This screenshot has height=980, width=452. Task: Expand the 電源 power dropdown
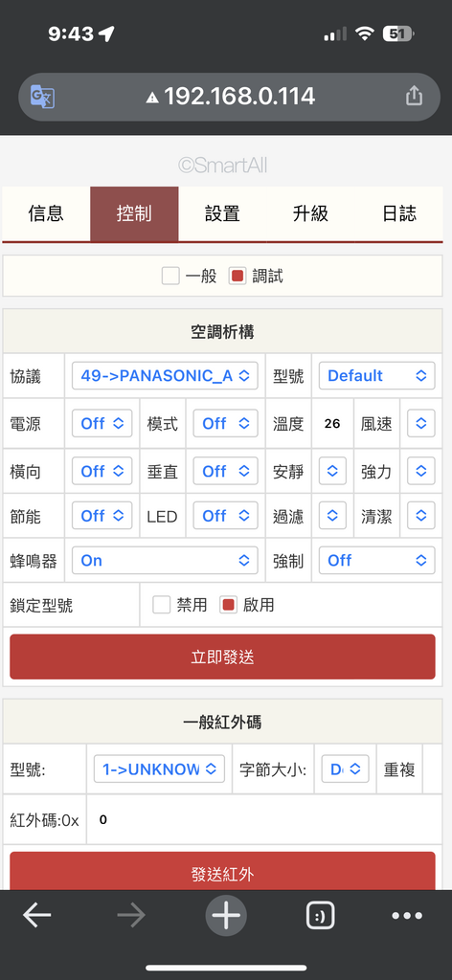(102, 423)
